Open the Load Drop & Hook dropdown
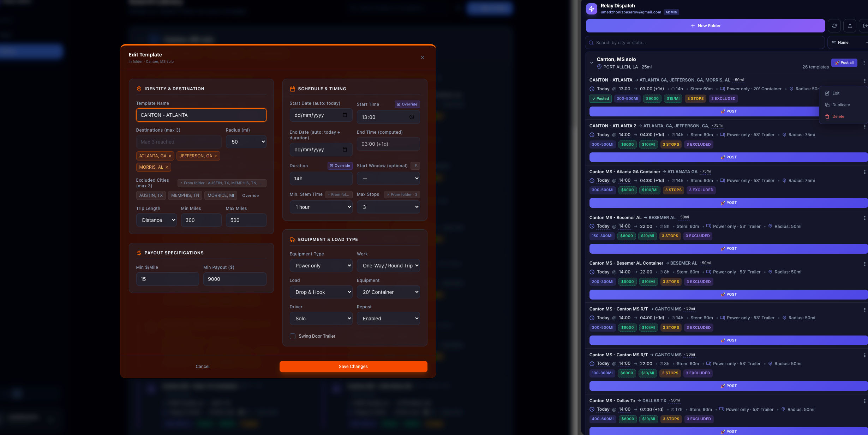Screen dimensions: 868x435 (321, 292)
